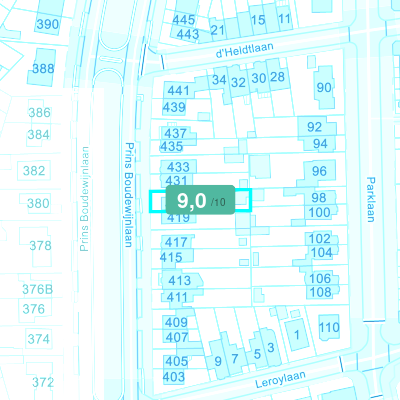
Task: Click building numbered 104
Action: click(322, 252)
